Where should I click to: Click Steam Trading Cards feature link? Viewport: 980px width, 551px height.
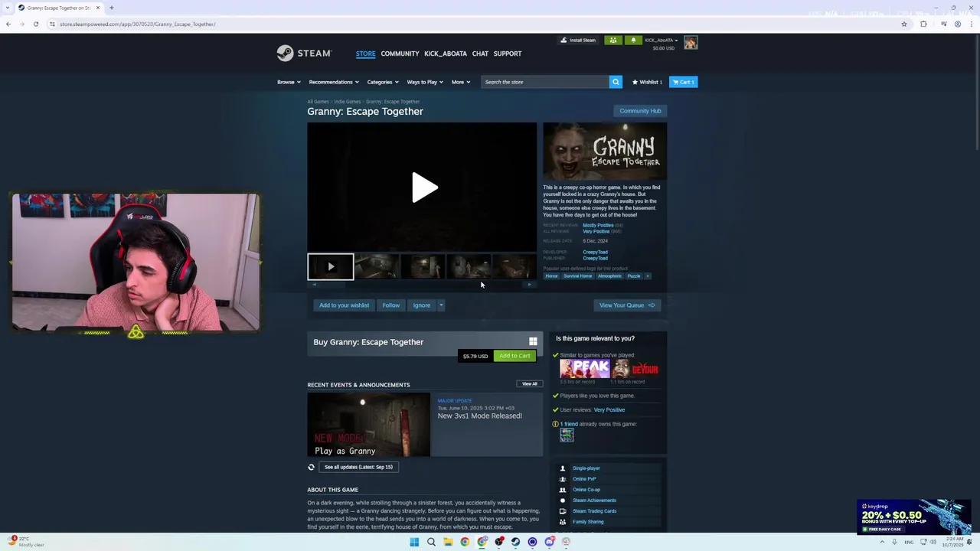pyautogui.click(x=594, y=511)
